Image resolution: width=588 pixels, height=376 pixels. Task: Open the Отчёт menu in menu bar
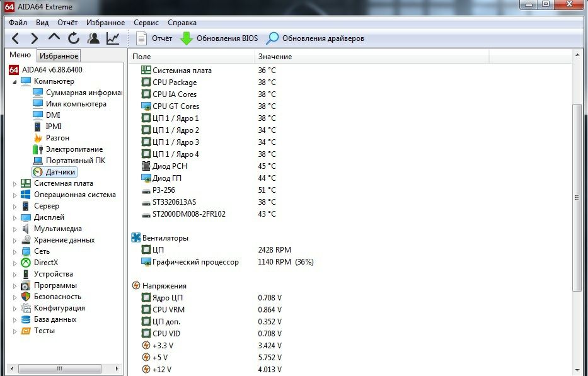pyautogui.click(x=67, y=23)
